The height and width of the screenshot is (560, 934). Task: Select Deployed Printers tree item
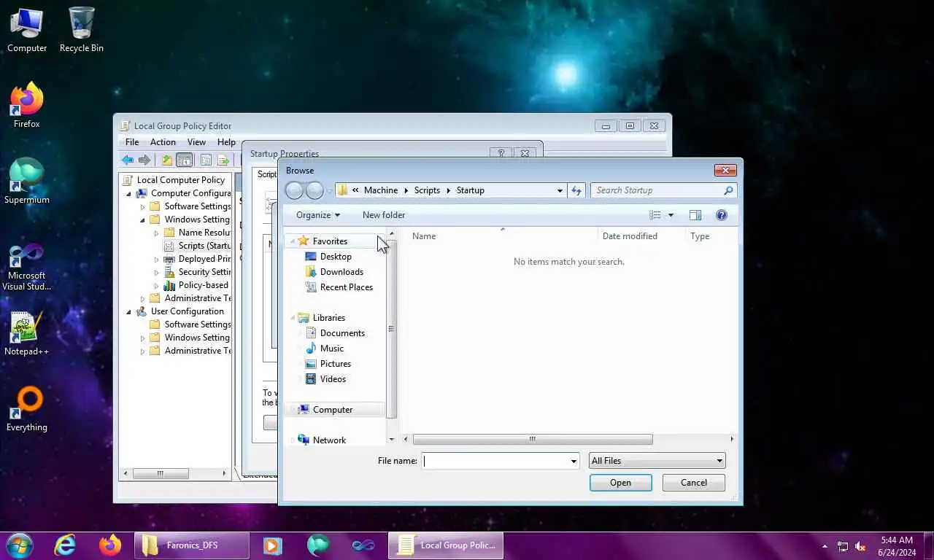click(204, 259)
